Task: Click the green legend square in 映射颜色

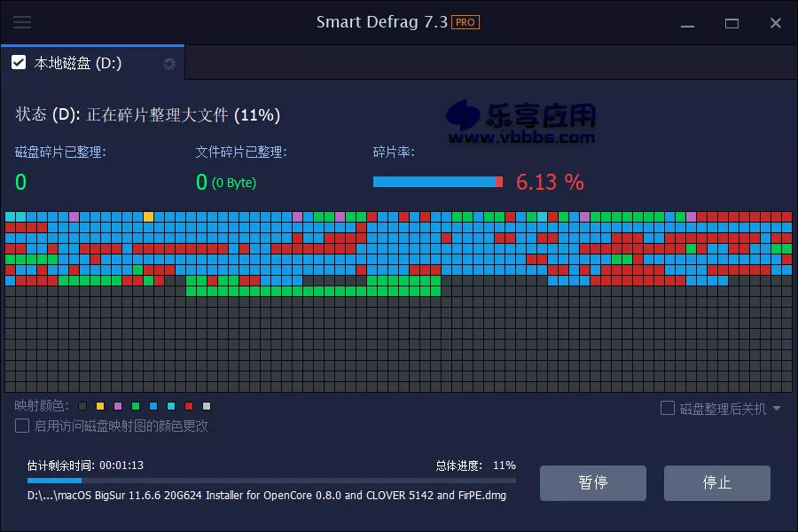Action: 134,406
